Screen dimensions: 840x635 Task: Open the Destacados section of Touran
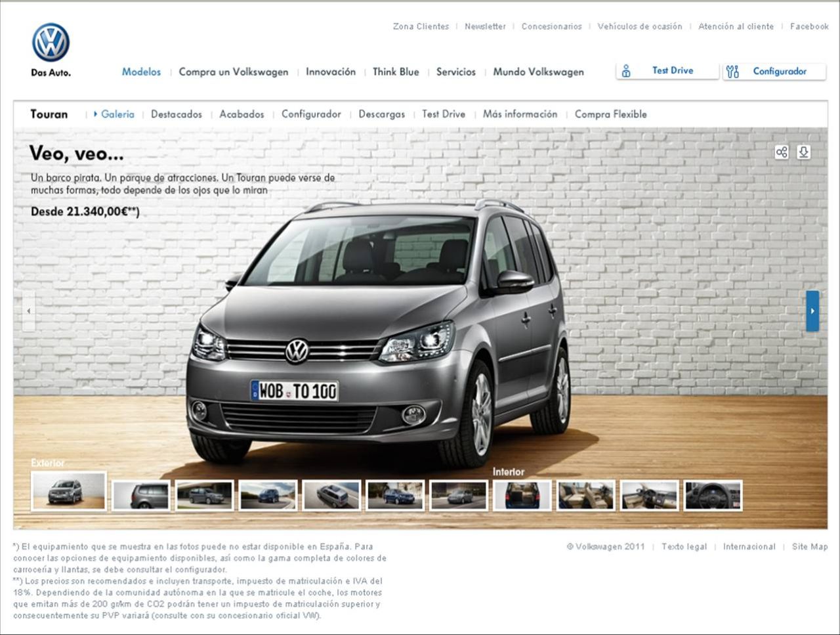176,114
